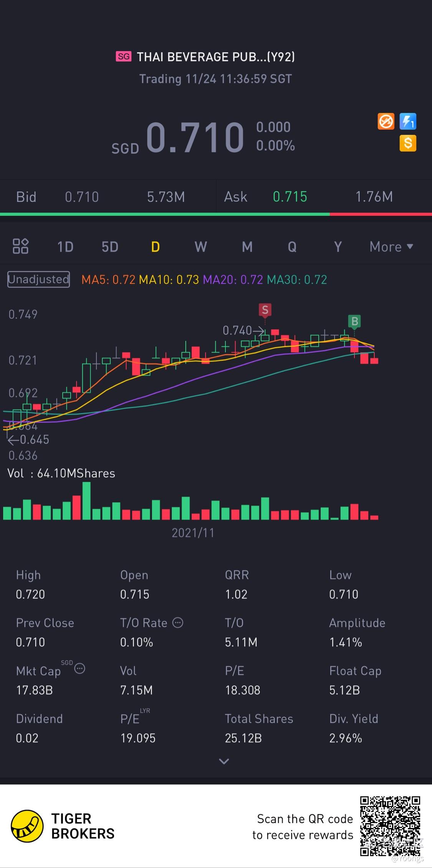Tap the MA10: 0.73 indicator label
432x868 pixels.
point(169,280)
